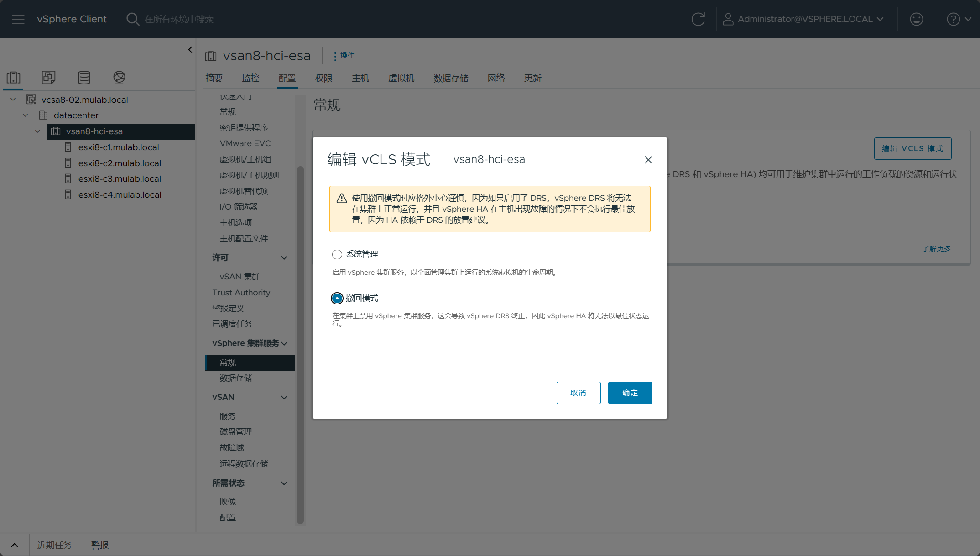Image resolution: width=980 pixels, height=556 pixels.
Task: Click the host icon of esxi8-c3.mulab.local
Action: point(68,178)
